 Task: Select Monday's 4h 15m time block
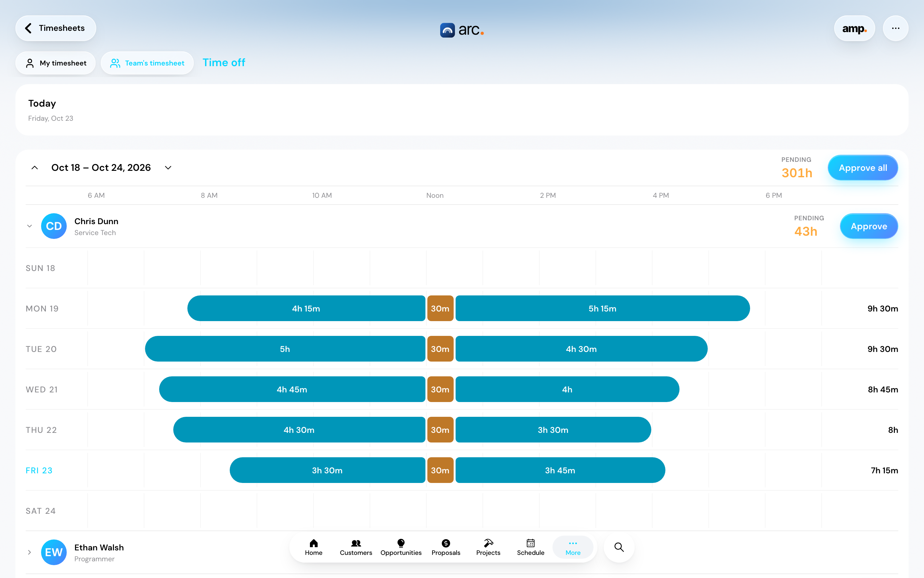click(306, 309)
